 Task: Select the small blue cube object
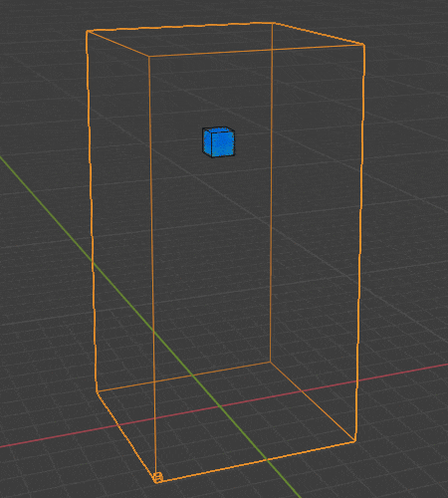click(219, 142)
